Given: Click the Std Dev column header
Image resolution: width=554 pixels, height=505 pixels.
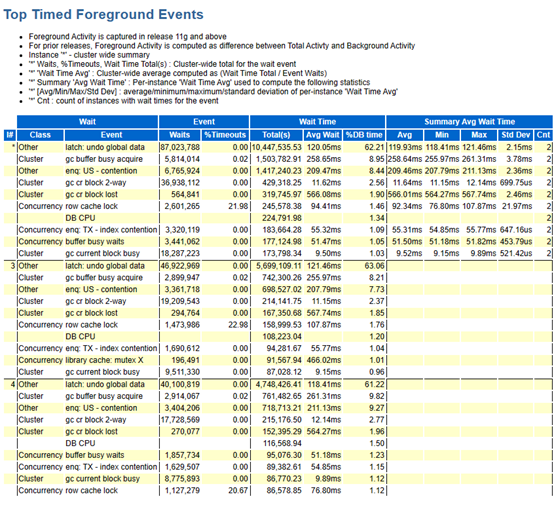Looking at the screenshot, I should pyautogui.click(x=515, y=135).
